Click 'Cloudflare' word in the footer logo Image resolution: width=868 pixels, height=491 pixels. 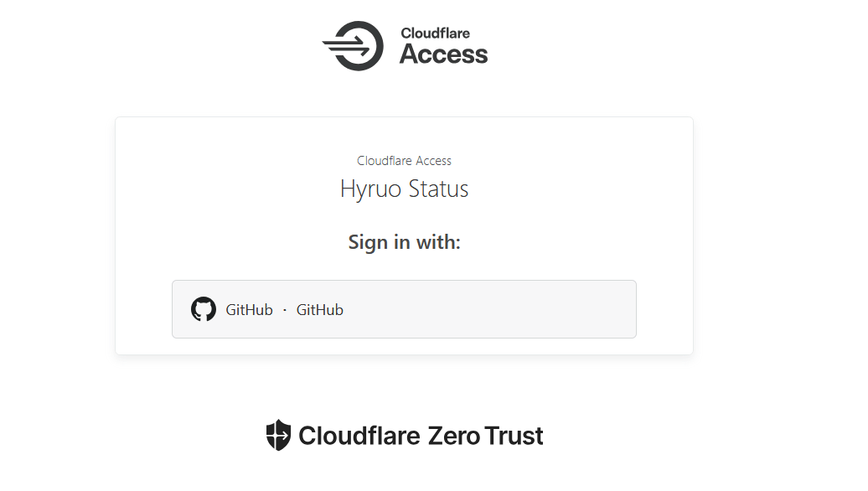coord(359,437)
